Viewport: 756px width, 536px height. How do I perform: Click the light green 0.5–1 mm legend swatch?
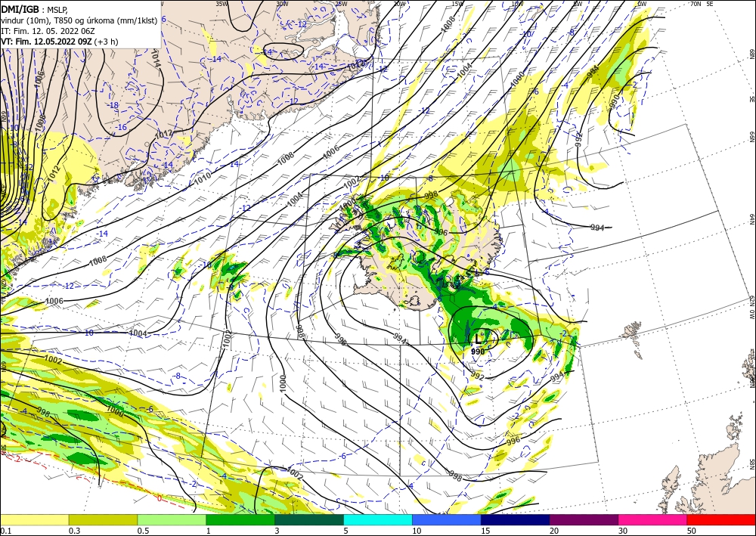(172, 519)
